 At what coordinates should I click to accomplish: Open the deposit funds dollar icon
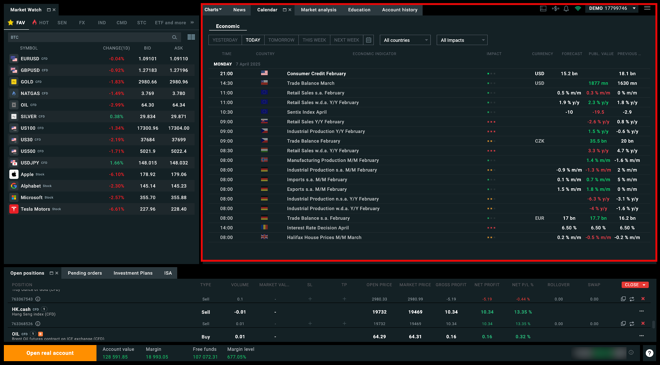555,9
